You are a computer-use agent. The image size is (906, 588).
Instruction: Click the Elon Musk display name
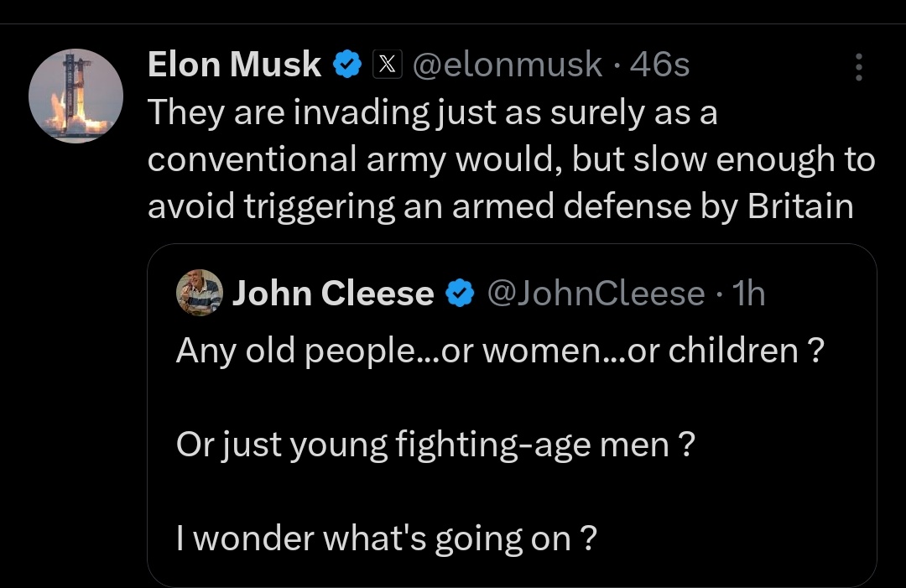pyautogui.click(x=234, y=64)
